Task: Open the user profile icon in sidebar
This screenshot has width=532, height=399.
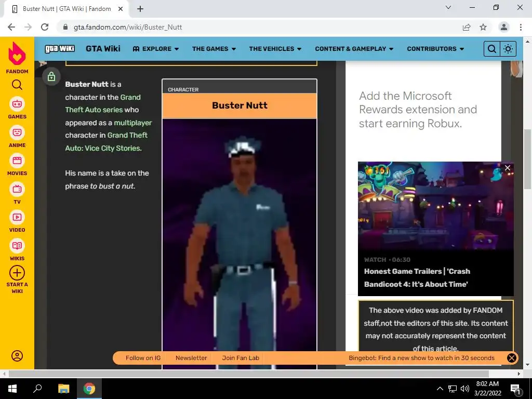Action: pos(17,355)
